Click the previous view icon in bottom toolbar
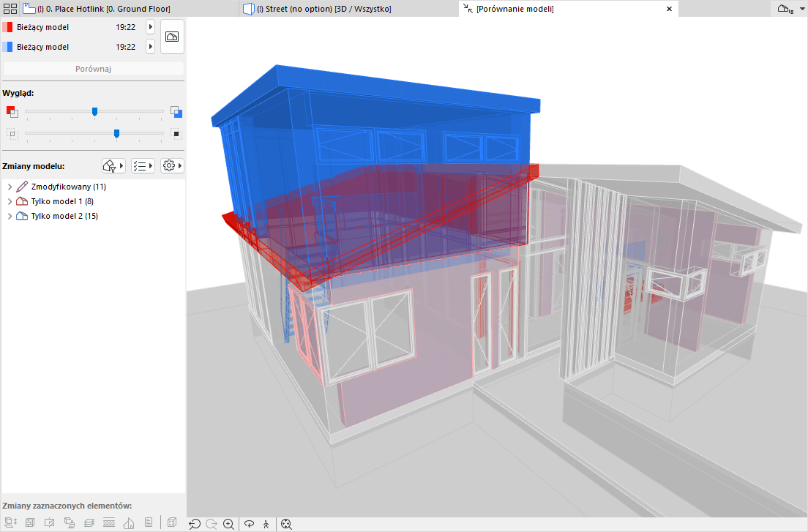This screenshot has width=808, height=532. [x=195, y=524]
